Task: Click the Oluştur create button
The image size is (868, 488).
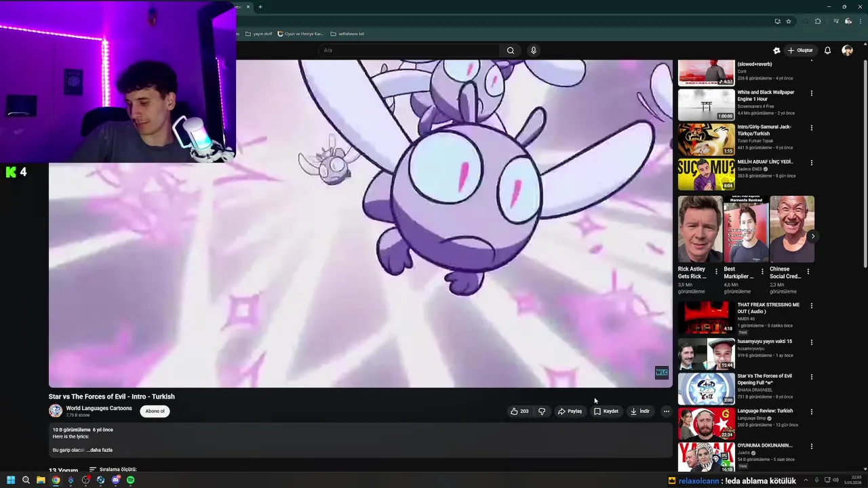Action: pos(800,50)
